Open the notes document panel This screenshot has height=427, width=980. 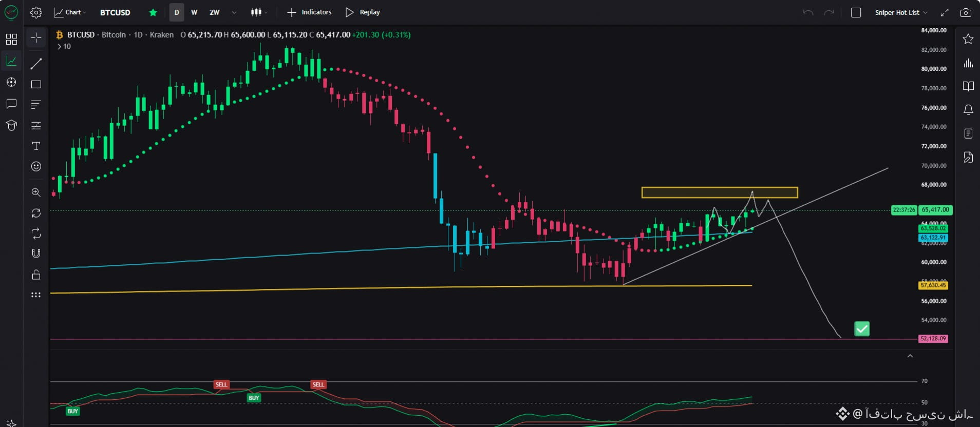point(968,133)
